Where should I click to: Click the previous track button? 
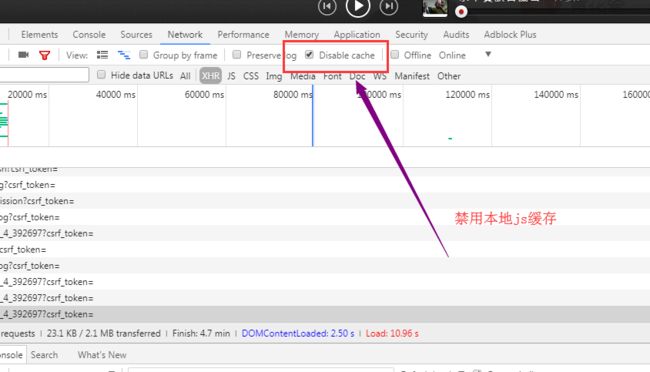click(x=327, y=6)
